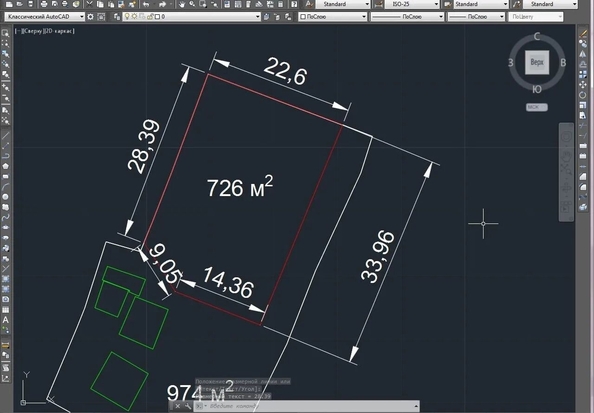Click the Redo arrow icon
This screenshot has width=594, height=413.
(163, 4)
